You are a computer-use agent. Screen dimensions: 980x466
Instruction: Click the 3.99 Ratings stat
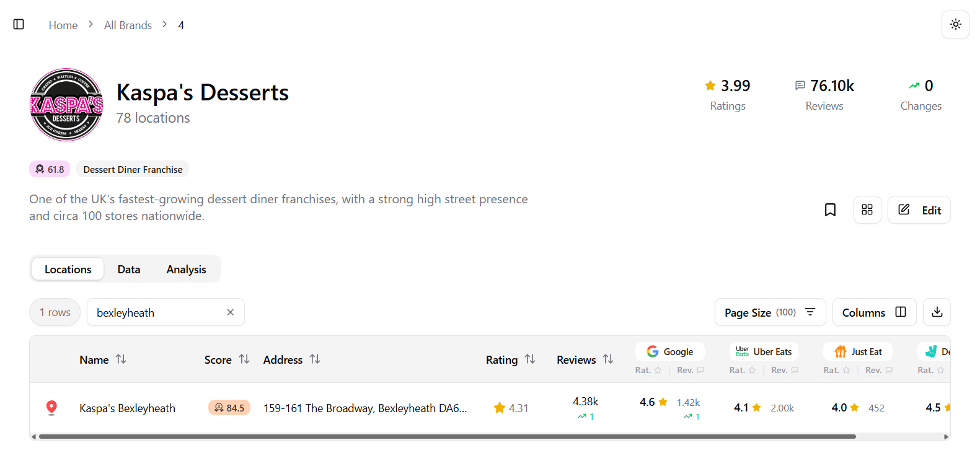pyautogui.click(x=728, y=95)
